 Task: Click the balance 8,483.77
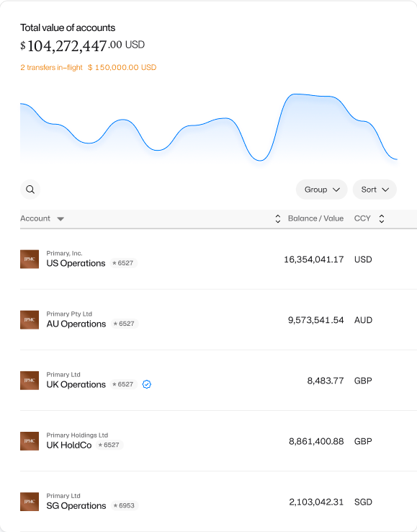pyautogui.click(x=326, y=381)
